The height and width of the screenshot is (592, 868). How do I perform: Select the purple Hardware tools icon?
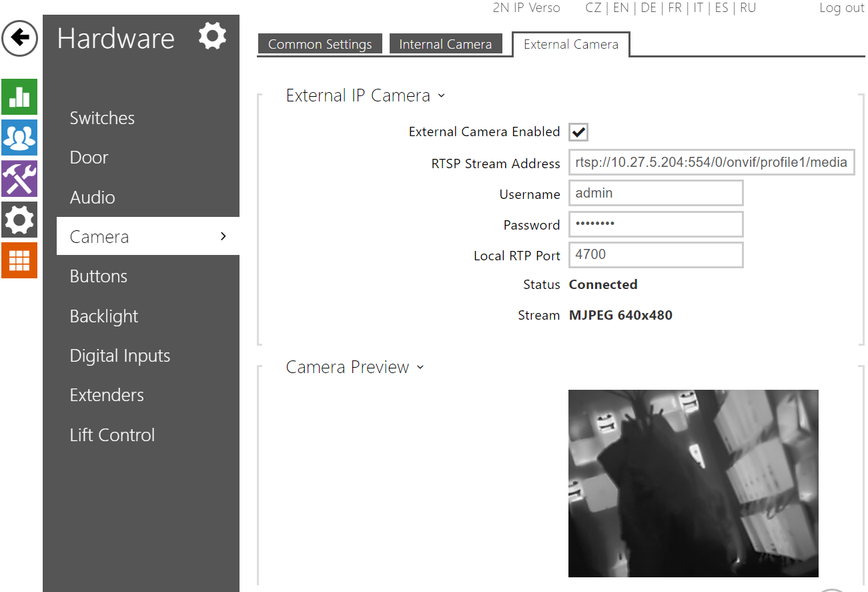click(x=19, y=179)
